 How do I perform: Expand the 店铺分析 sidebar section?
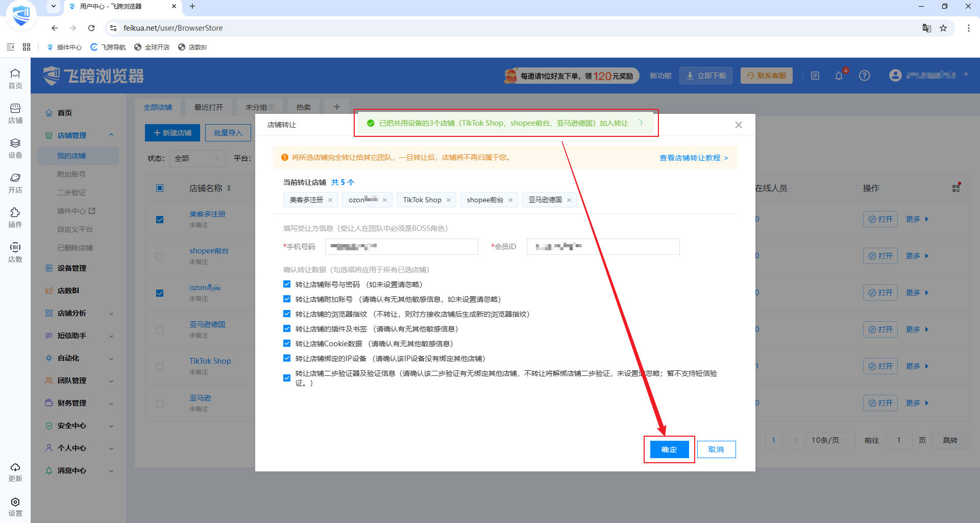click(x=111, y=314)
